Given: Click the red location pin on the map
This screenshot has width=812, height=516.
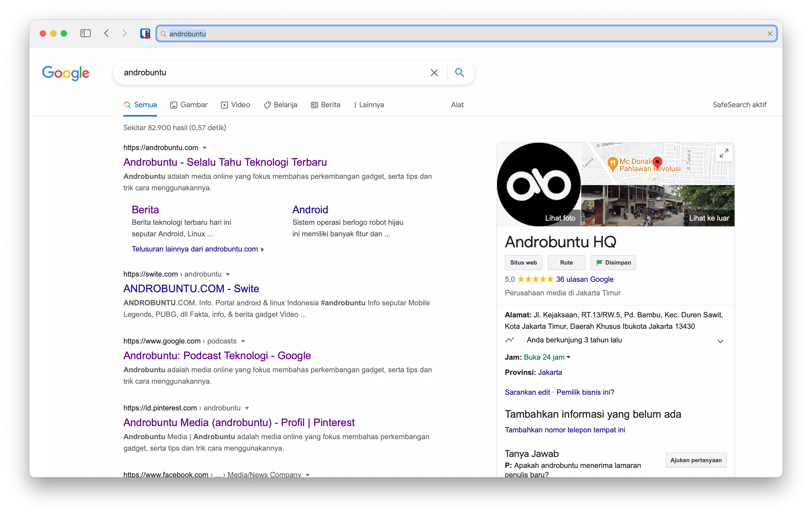Looking at the screenshot, I should [657, 163].
